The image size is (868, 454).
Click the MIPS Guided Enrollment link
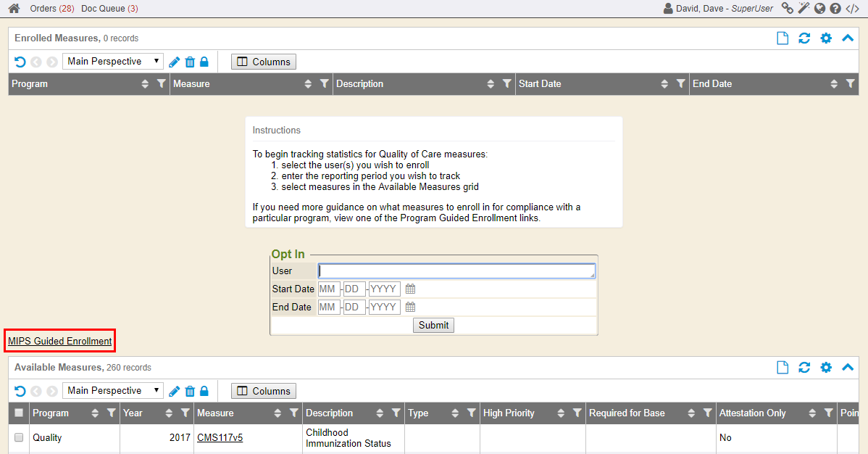pos(60,341)
